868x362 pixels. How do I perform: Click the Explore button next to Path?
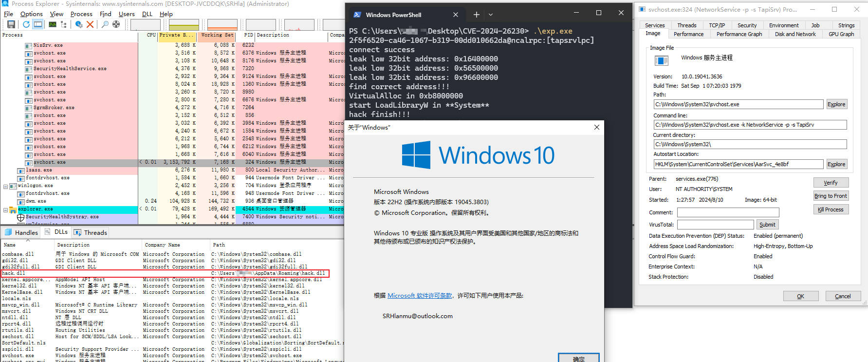point(836,104)
